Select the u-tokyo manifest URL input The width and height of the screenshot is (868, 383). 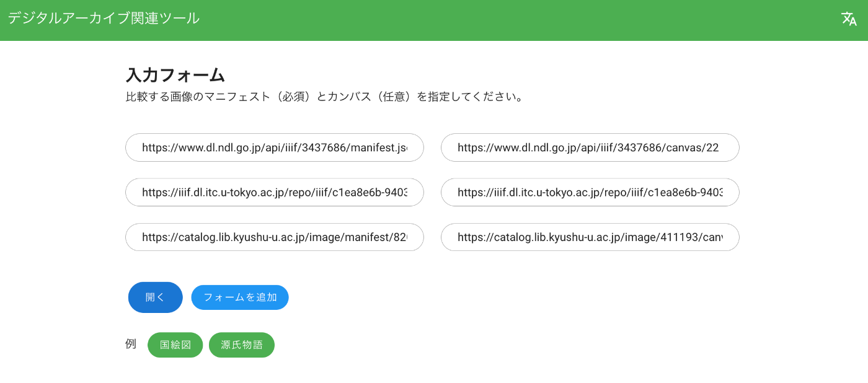point(275,192)
